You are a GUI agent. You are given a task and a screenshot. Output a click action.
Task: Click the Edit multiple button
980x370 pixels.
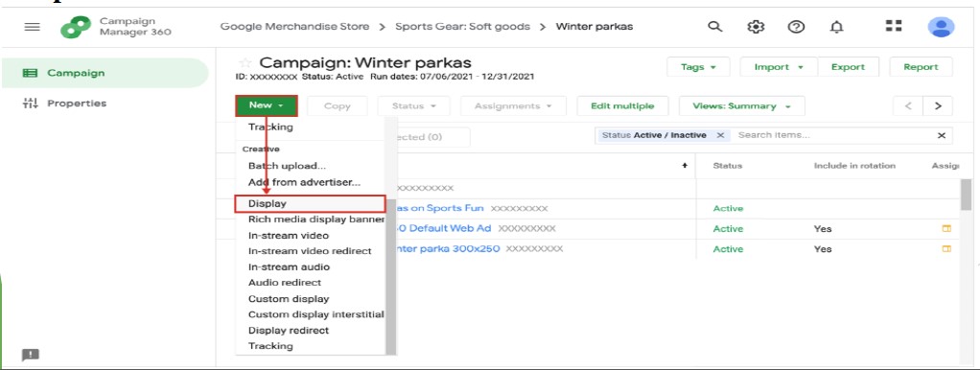tap(622, 106)
